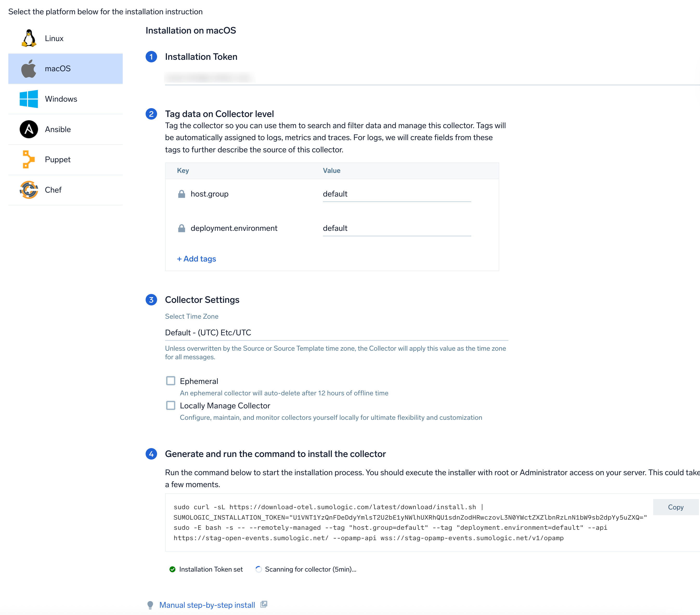Viewport: 700px width, 615px height.
Task: Click the external link icon after Manual install
Action: [263, 604]
